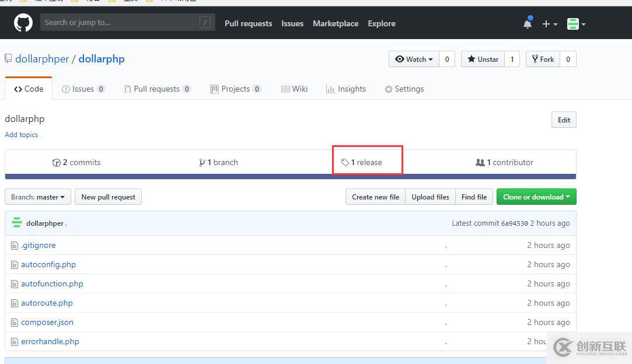The image size is (632, 364).
Task: Click Add topics link
Action: [x=22, y=135]
